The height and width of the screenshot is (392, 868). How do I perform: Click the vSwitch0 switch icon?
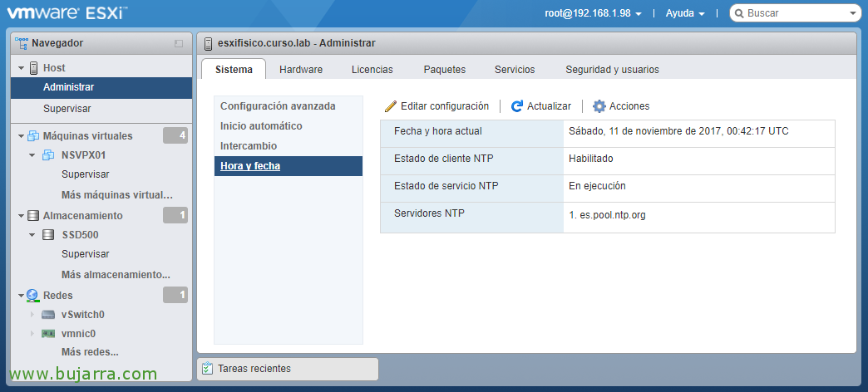49,315
